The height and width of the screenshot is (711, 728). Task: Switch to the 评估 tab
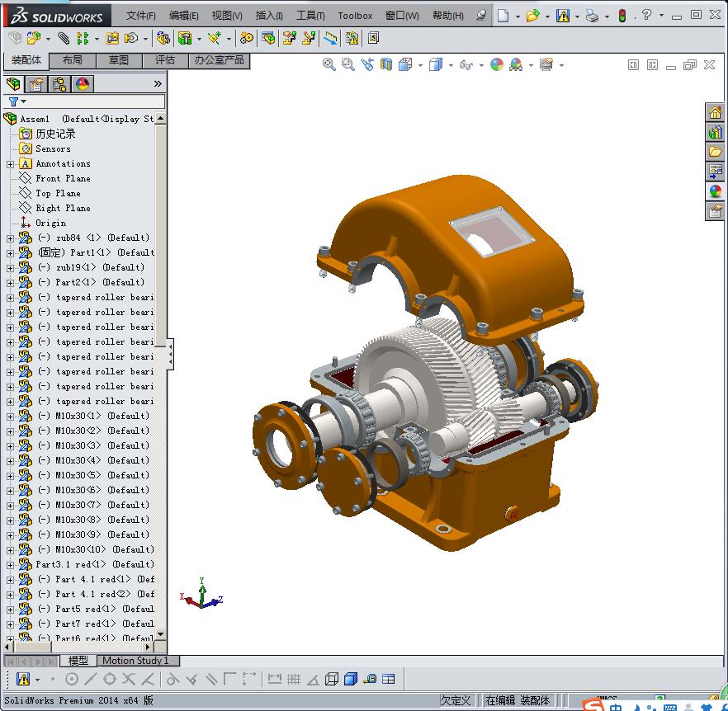[165, 60]
